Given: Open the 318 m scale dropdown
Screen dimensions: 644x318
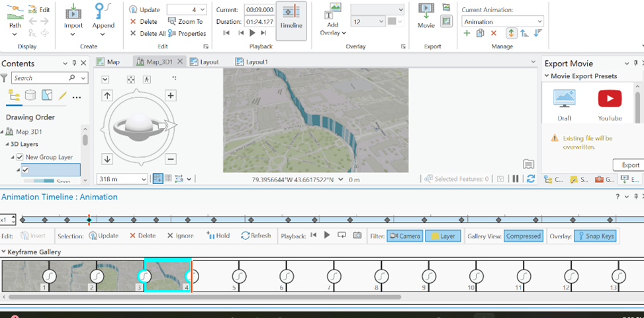Looking at the screenshot, I should [x=144, y=179].
